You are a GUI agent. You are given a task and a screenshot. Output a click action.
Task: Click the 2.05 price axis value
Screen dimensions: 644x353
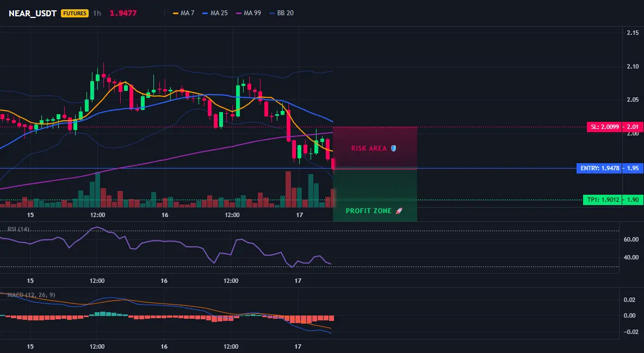point(633,100)
